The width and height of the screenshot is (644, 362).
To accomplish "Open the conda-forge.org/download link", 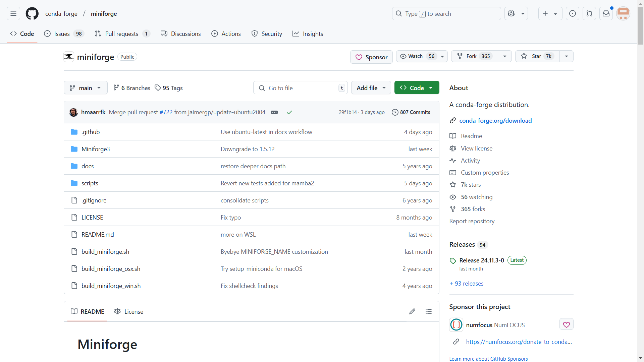I will (x=495, y=121).
